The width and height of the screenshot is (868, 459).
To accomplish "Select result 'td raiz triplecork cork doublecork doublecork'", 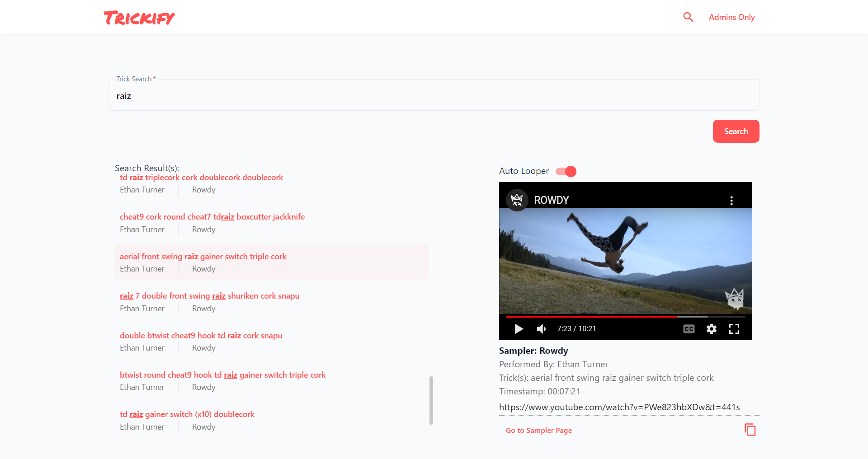I will [x=271, y=183].
